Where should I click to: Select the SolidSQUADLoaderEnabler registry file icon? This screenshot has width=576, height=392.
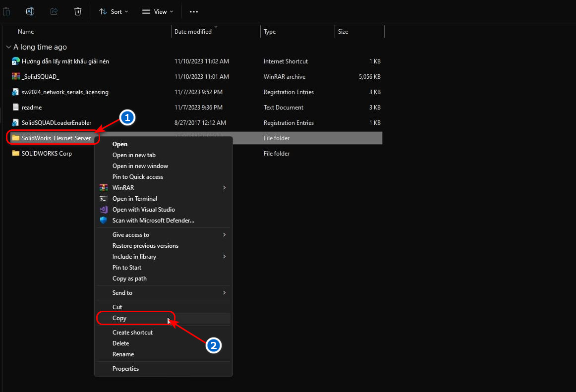pyautogui.click(x=15, y=123)
